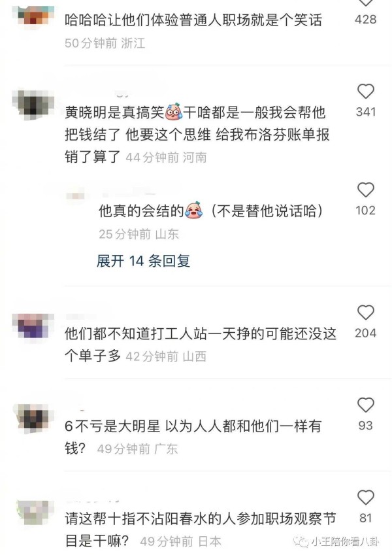Open avatar of the 广东 commenter

click(x=33, y=417)
